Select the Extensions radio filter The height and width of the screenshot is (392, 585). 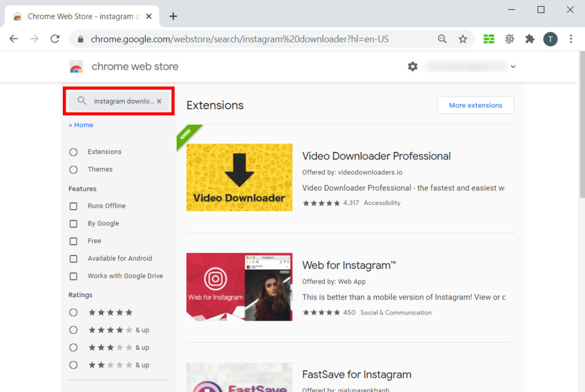(73, 152)
